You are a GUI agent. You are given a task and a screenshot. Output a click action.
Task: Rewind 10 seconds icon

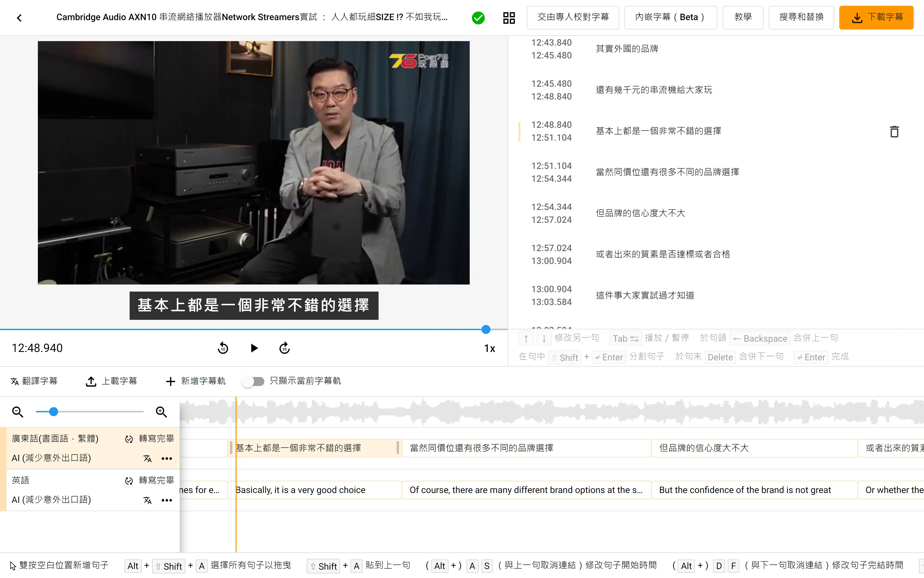pyautogui.click(x=223, y=348)
